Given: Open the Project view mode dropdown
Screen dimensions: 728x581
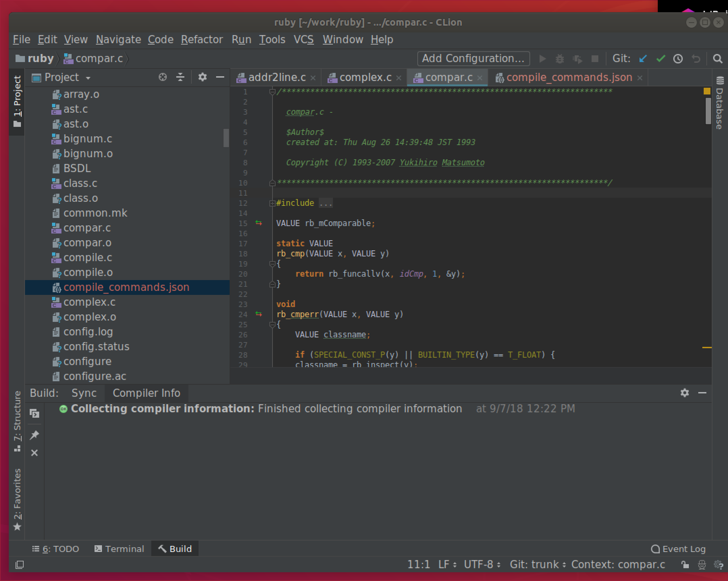Looking at the screenshot, I should [88, 77].
